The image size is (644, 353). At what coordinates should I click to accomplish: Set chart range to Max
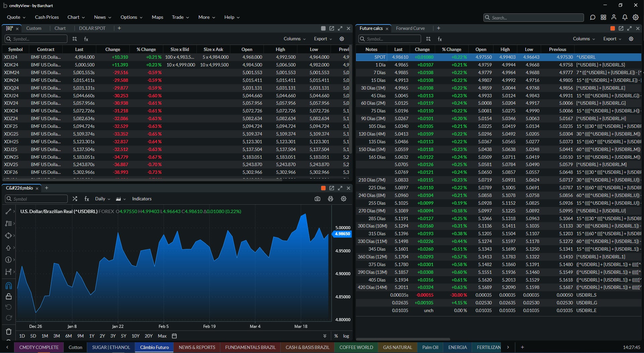point(162,336)
